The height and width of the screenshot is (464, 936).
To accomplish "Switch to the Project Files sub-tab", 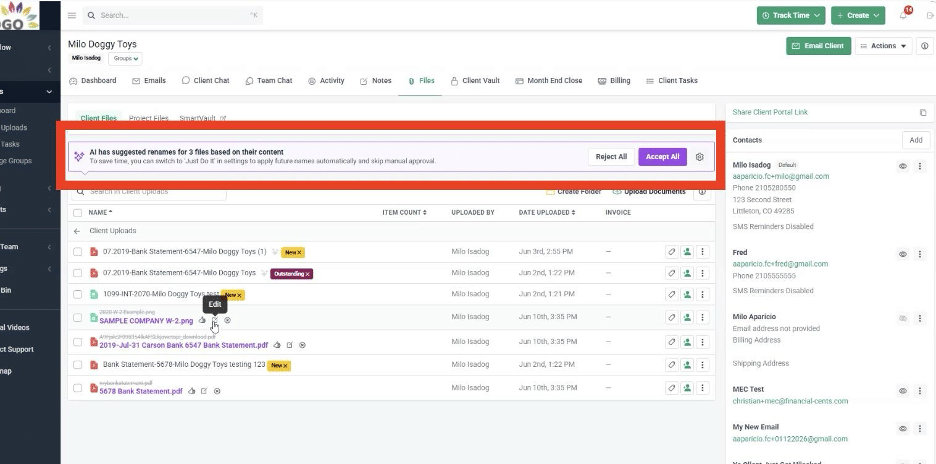I will pyautogui.click(x=149, y=118).
